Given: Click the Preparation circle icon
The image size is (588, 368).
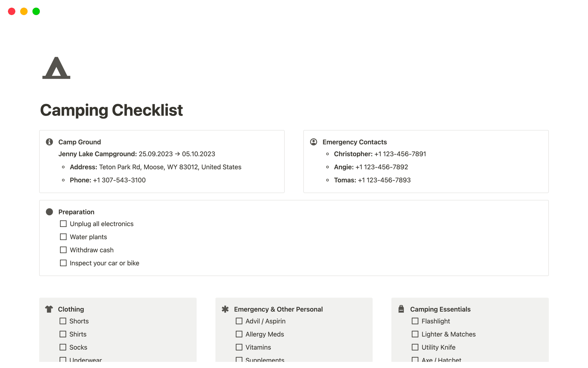Looking at the screenshot, I should coord(49,212).
